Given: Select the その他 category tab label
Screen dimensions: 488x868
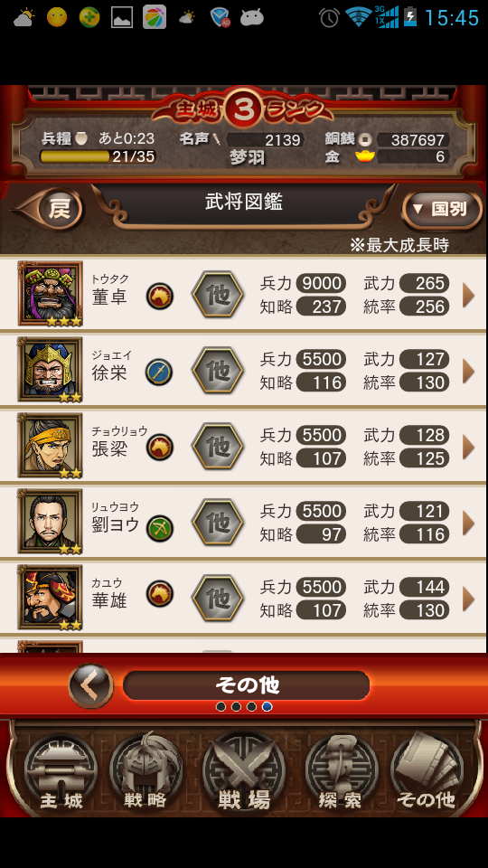Looking at the screenshot, I should pos(246,685).
